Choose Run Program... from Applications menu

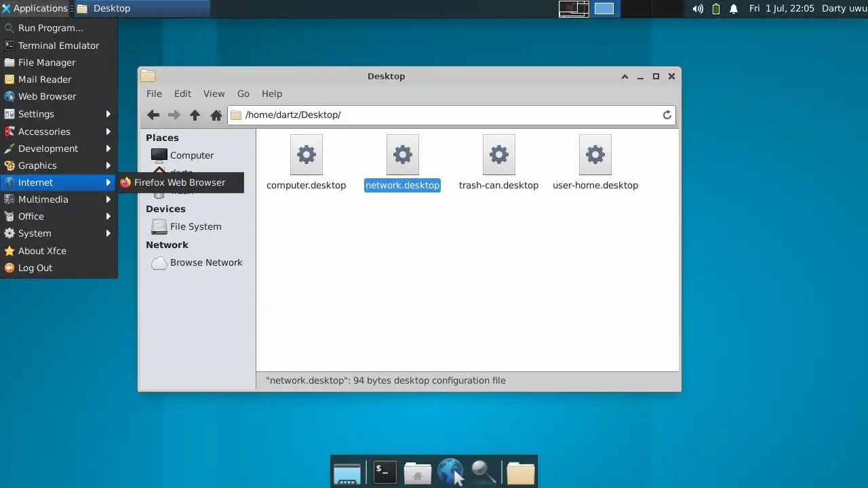tap(58, 28)
